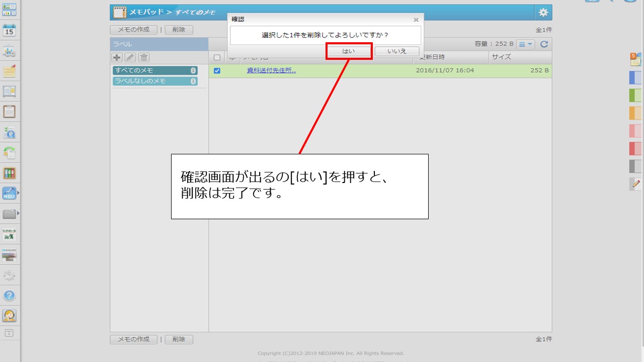Click the サイズ column header
Screen dimensions: 644x362
pyautogui.click(x=520, y=57)
